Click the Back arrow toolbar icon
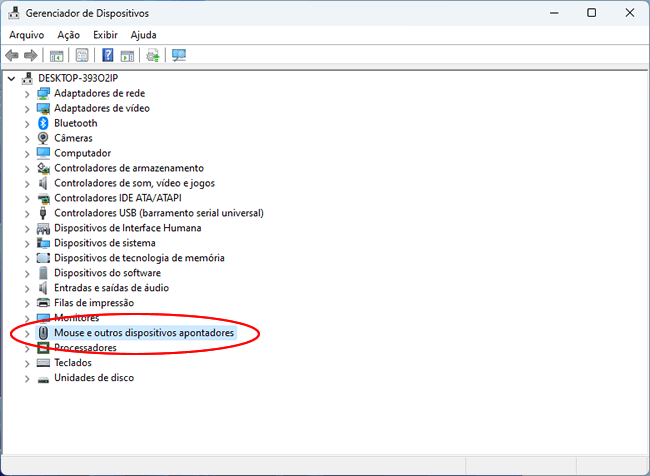 (12, 55)
